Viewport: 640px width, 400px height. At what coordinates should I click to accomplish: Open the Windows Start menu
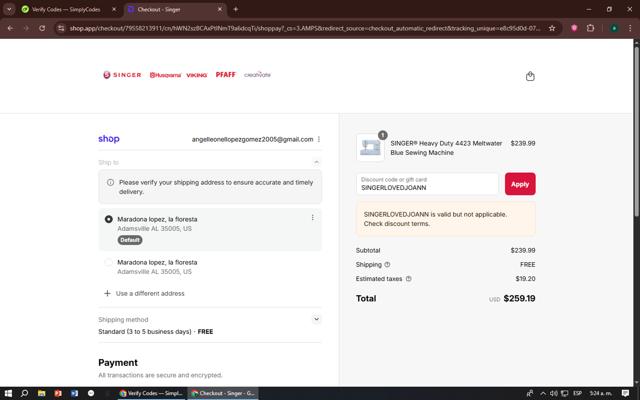tap(8, 393)
